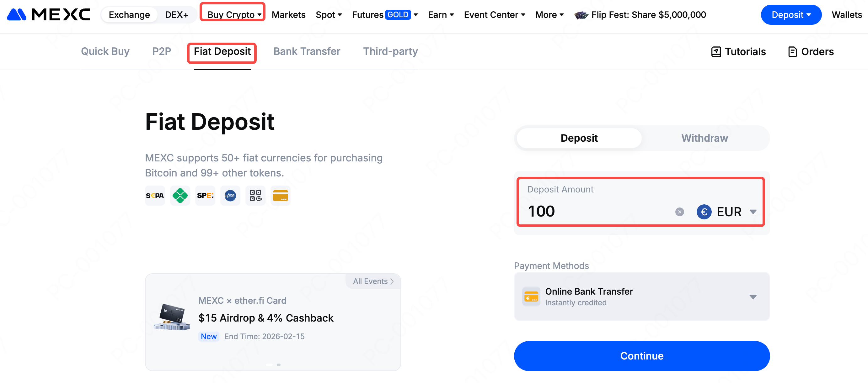This screenshot has height=383, width=868.
Task: Click the SEPA payment icon
Action: [x=155, y=196]
